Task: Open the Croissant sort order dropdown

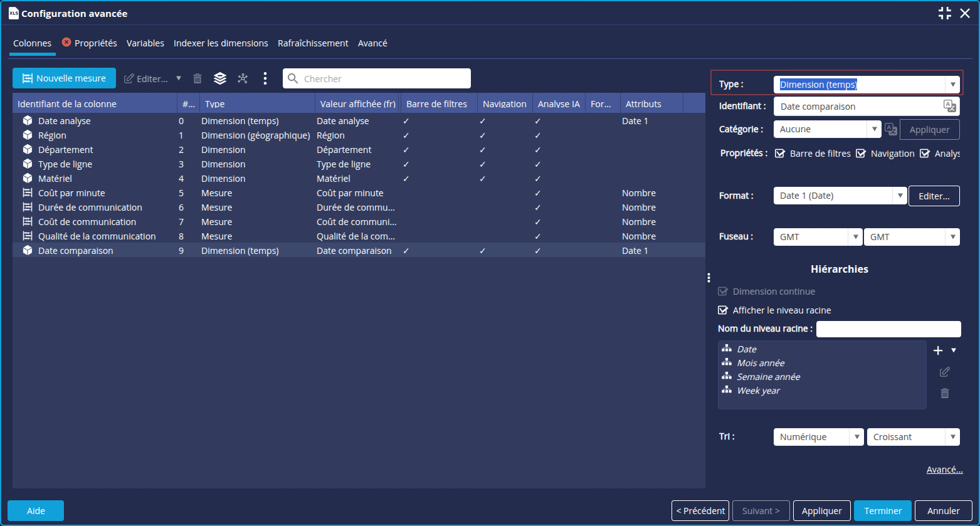Action: pyautogui.click(x=953, y=437)
